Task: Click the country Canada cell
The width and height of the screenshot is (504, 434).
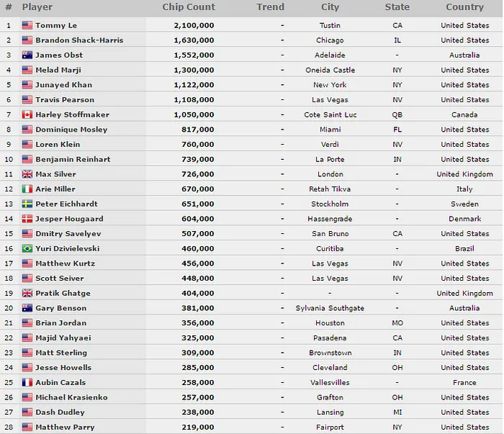Action: coord(464,114)
